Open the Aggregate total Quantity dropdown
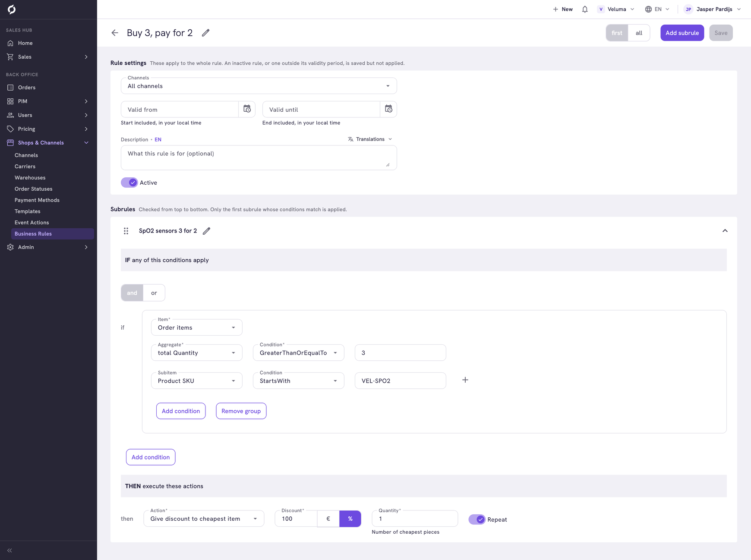The image size is (751, 560). 197,352
